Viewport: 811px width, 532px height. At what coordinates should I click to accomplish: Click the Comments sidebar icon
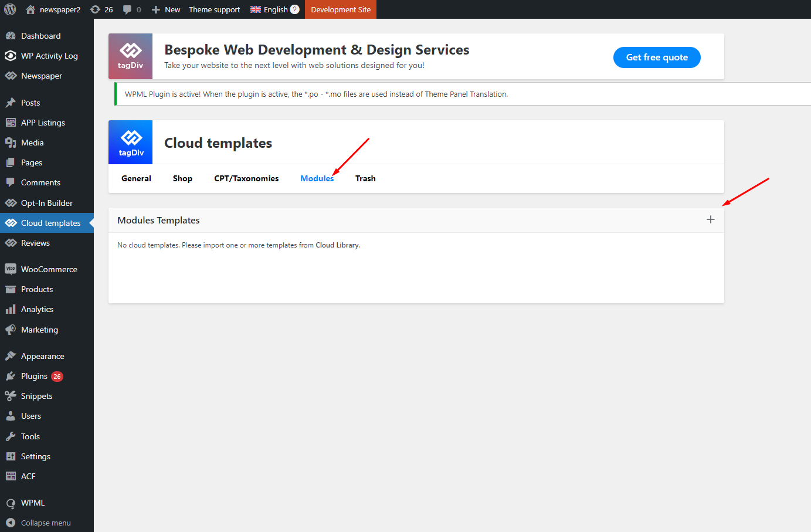[11, 182]
